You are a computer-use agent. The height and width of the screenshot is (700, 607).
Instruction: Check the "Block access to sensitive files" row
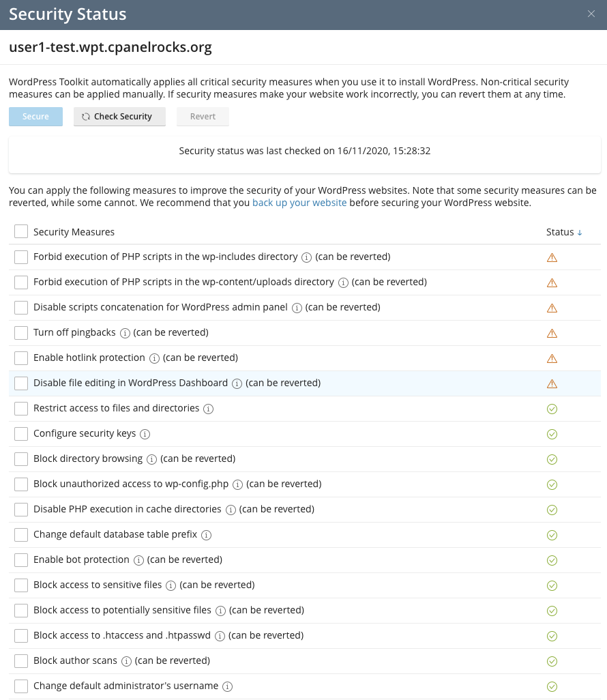20,585
